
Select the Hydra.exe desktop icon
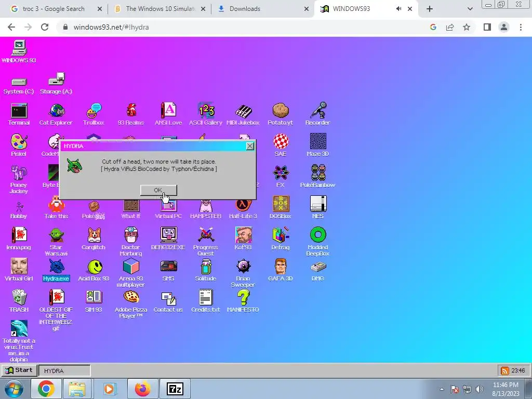point(56,270)
